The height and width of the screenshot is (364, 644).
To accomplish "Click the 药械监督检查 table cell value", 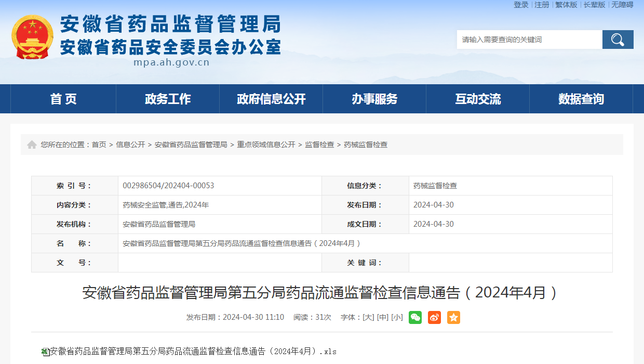I will pyautogui.click(x=435, y=186).
